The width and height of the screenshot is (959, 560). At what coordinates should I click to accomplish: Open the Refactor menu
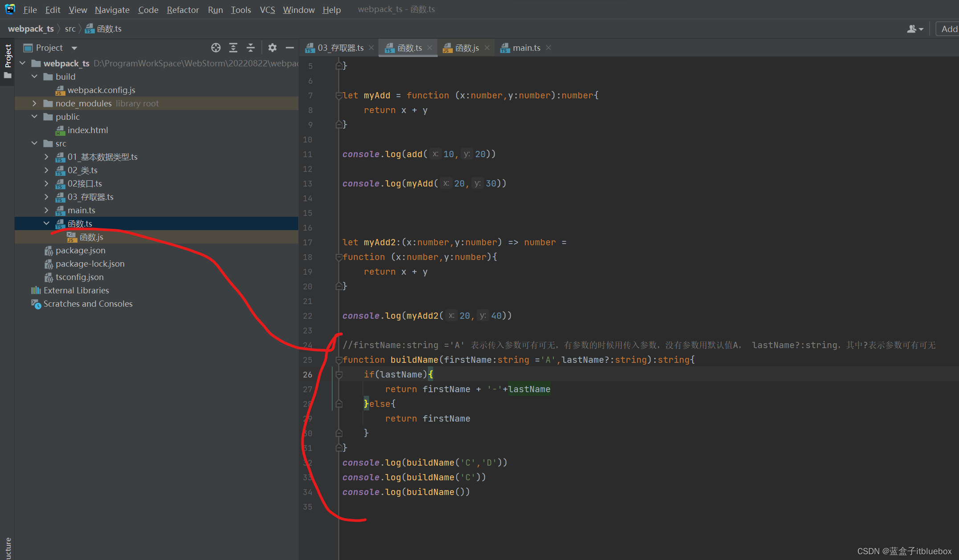(183, 10)
